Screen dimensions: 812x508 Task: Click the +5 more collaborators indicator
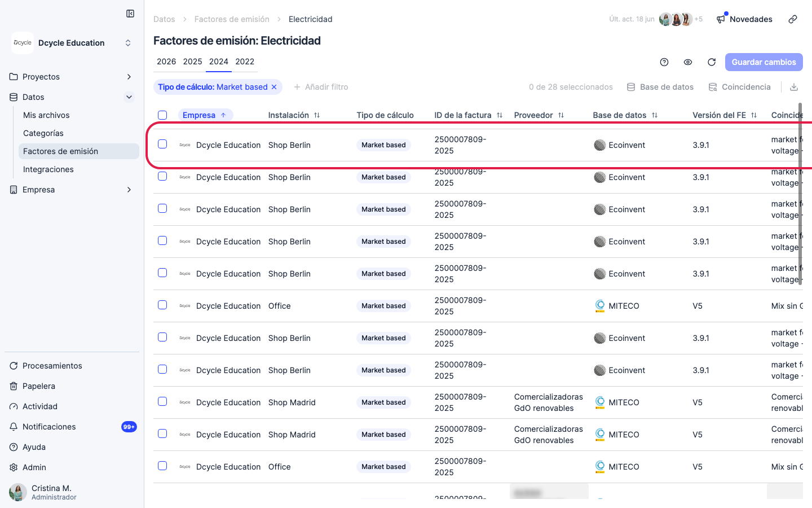pyautogui.click(x=699, y=19)
